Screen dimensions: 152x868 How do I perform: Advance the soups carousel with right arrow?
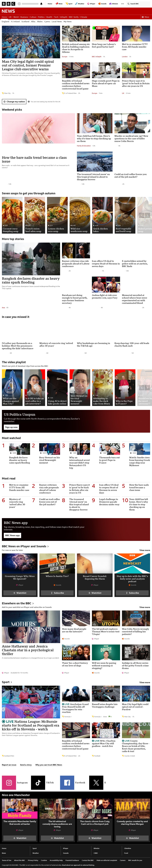(147, 215)
